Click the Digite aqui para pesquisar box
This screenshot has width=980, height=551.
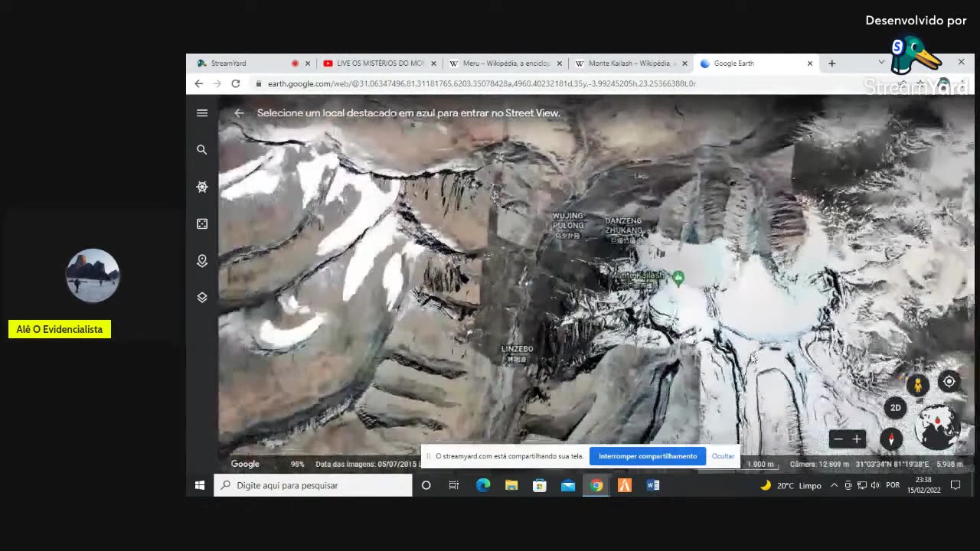313,485
